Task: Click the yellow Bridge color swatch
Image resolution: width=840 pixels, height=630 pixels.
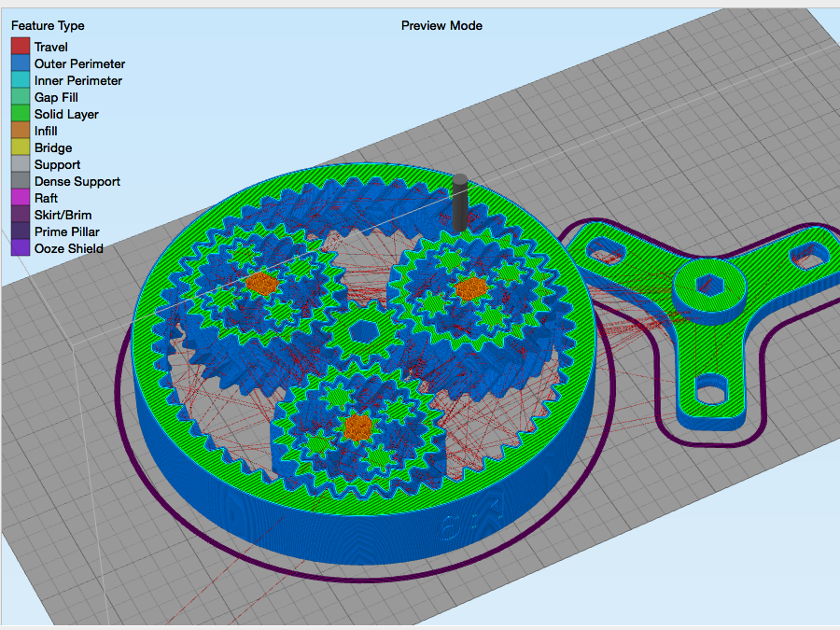Action: (21, 147)
